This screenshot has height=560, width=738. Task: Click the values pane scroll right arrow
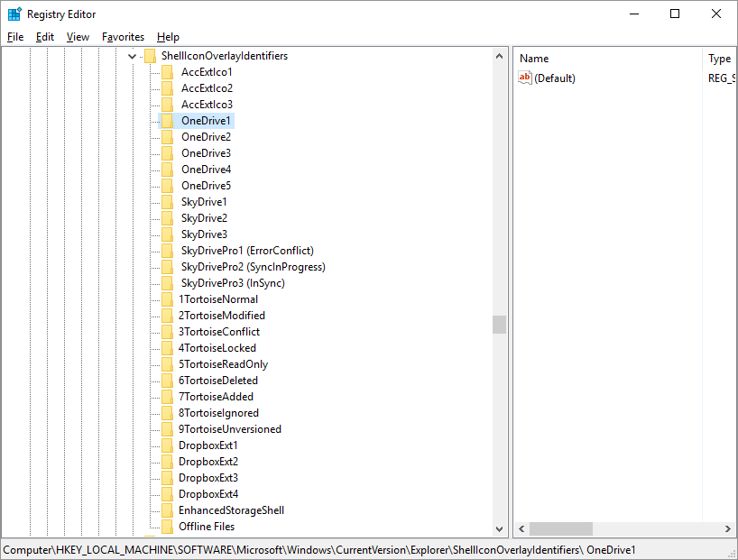(728, 529)
